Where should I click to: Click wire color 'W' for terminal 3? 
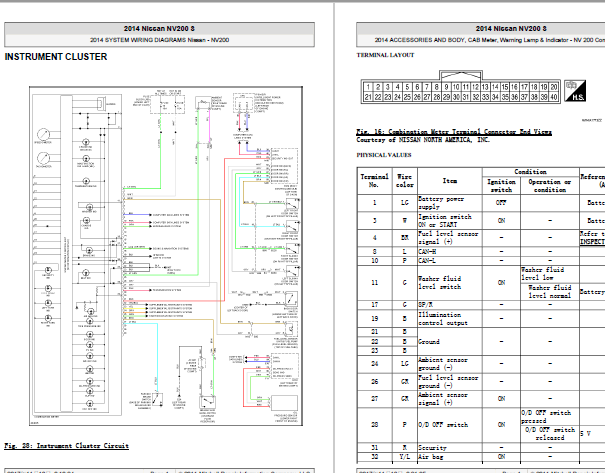(x=405, y=221)
